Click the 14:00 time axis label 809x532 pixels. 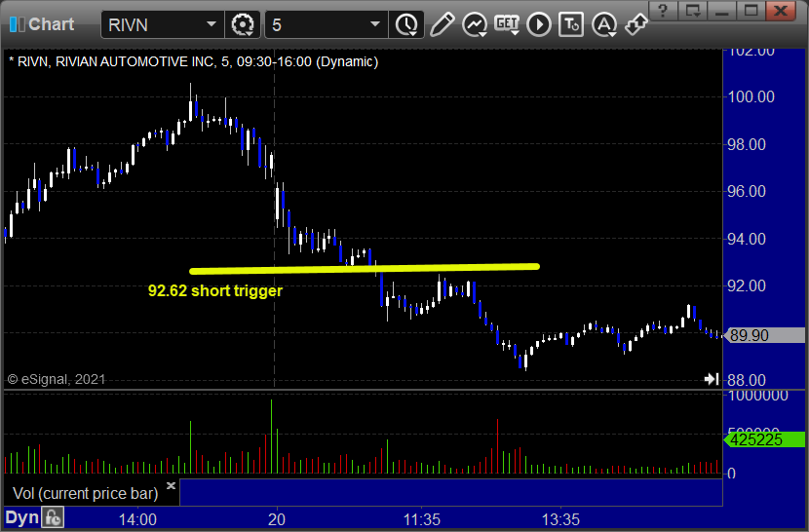137,519
